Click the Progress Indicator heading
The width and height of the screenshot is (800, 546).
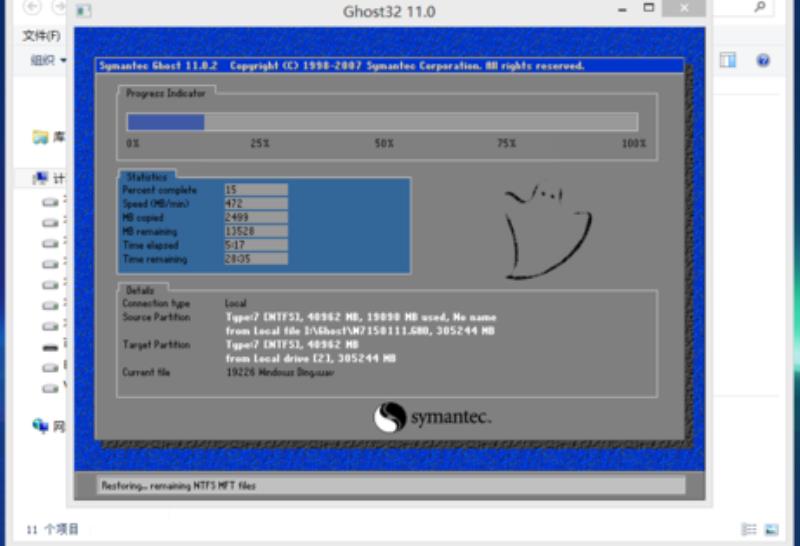pos(165,93)
